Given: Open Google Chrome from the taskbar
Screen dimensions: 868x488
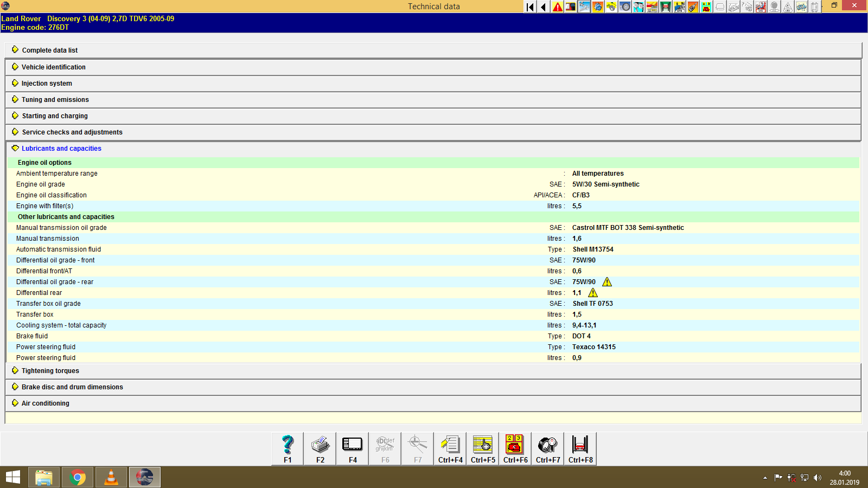Looking at the screenshot, I should [x=77, y=477].
